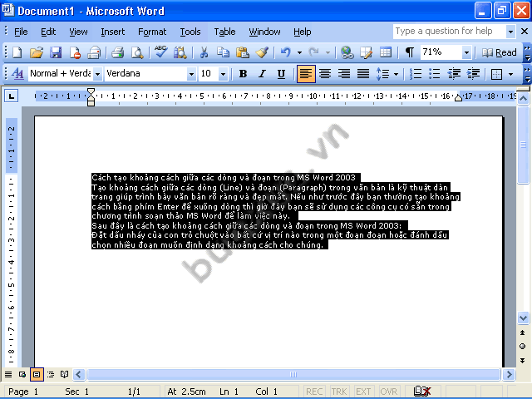Expand Standard toolbar options chevron

pos(527,52)
